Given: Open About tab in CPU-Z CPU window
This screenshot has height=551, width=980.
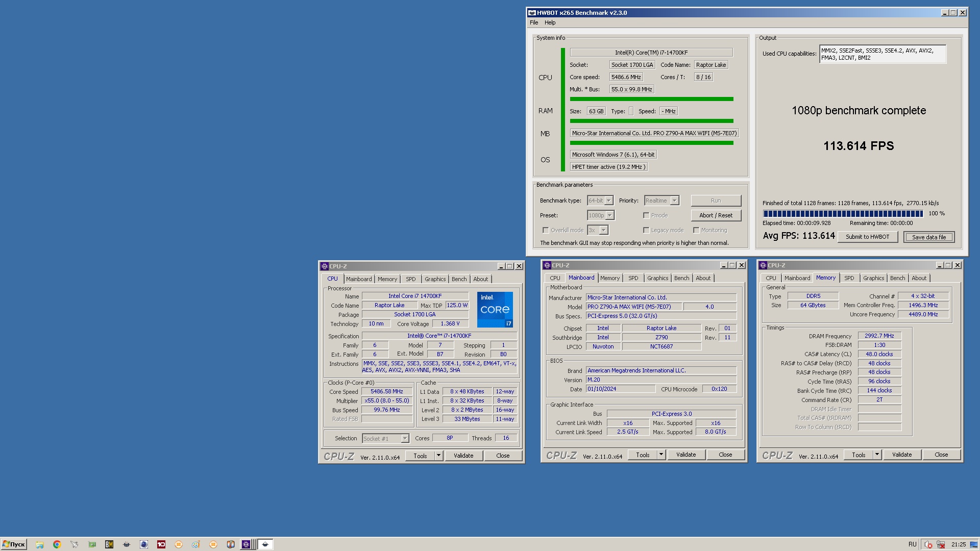Looking at the screenshot, I should 480,279.
